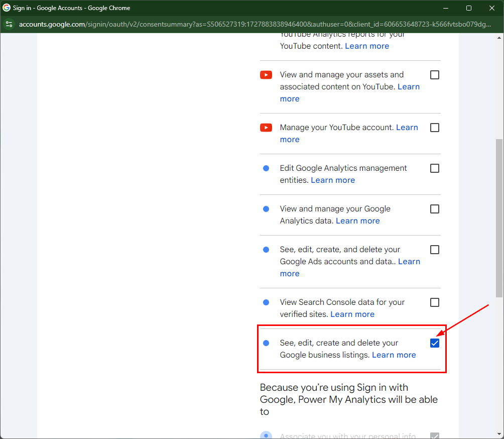Open Learn more for Google business listings
504x439 pixels.
tap(394, 355)
